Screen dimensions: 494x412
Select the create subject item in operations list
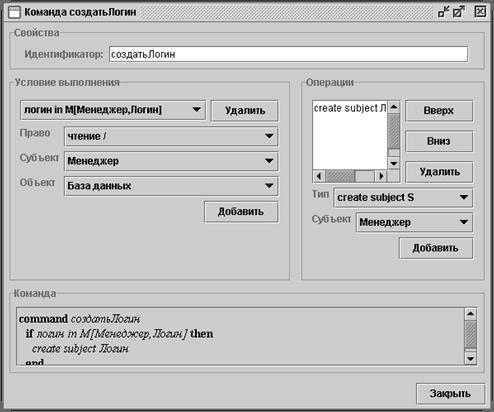[350, 108]
